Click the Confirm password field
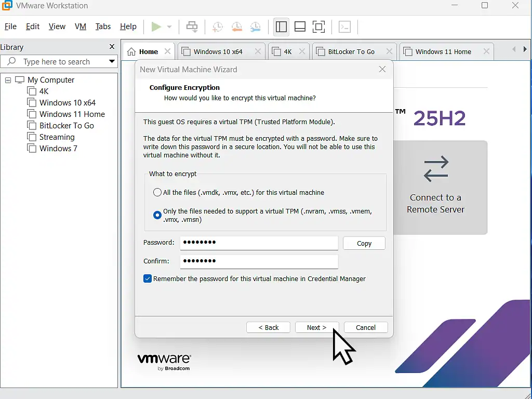The height and width of the screenshot is (399, 532). tap(259, 261)
